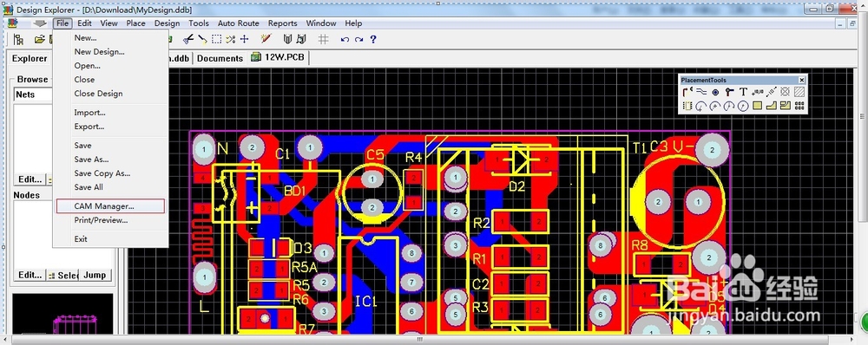Image resolution: width=868 pixels, height=345 pixels.
Task: Click the Place Polygon Plane icon
Action: pyautogui.click(x=772, y=106)
